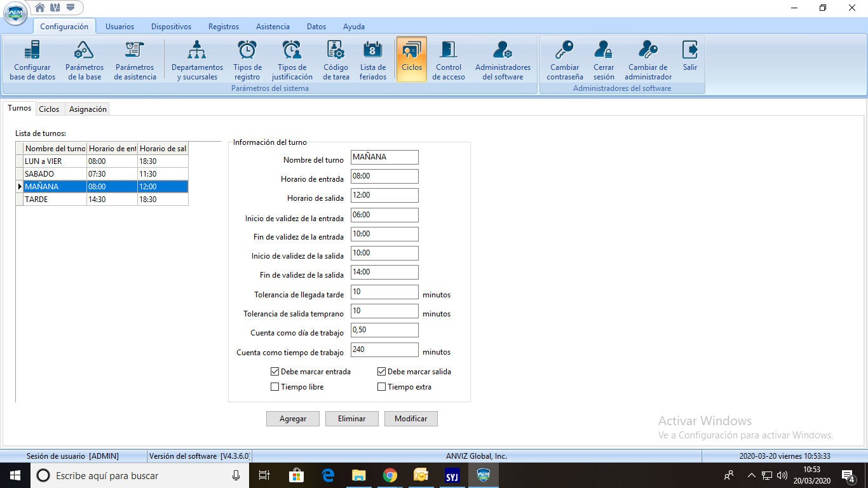Image resolution: width=868 pixels, height=488 pixels.
Task: Open Tipos de justificación
Action: click(292, 60)
